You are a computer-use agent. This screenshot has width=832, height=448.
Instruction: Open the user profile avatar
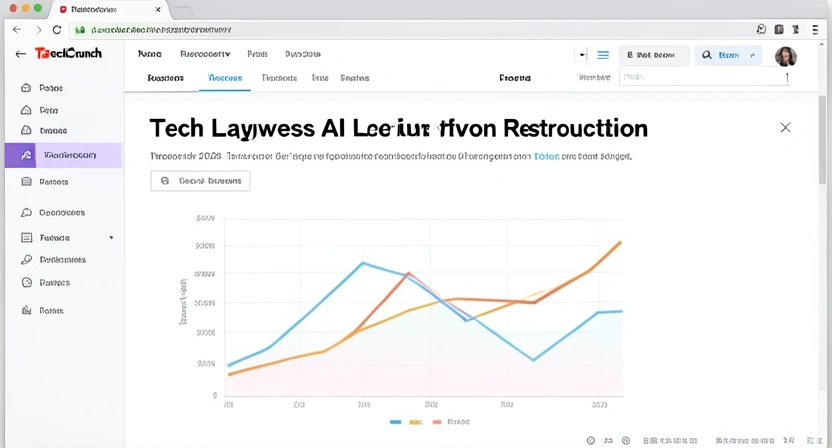click(786, 56)
